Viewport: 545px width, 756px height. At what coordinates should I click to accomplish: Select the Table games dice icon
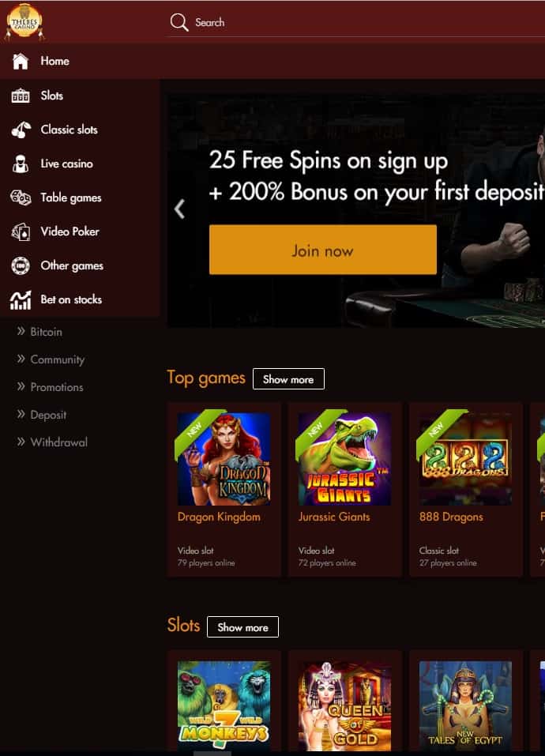(x=21, y=197)
